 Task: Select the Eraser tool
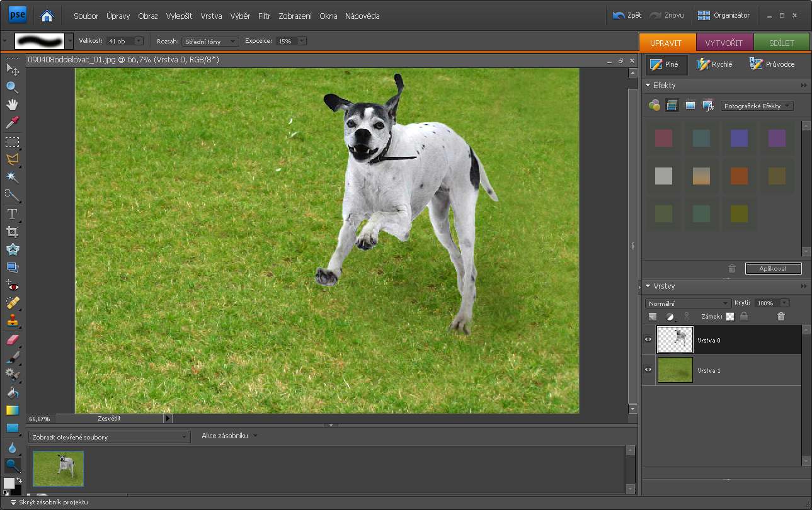click(12, 341)
